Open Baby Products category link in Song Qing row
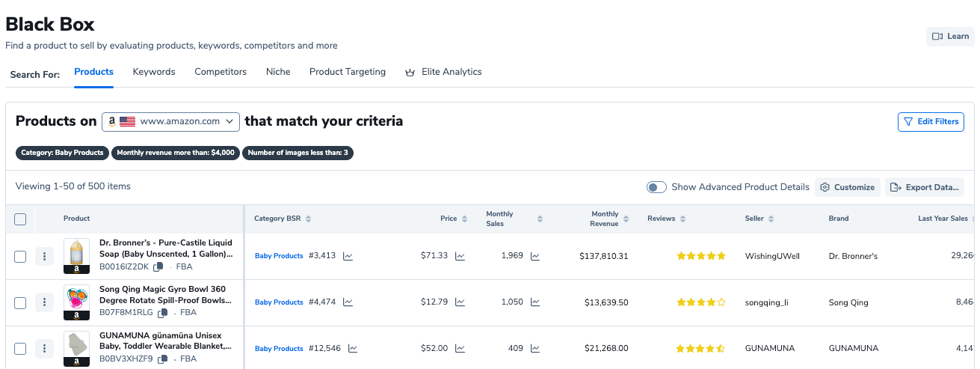 279,302
